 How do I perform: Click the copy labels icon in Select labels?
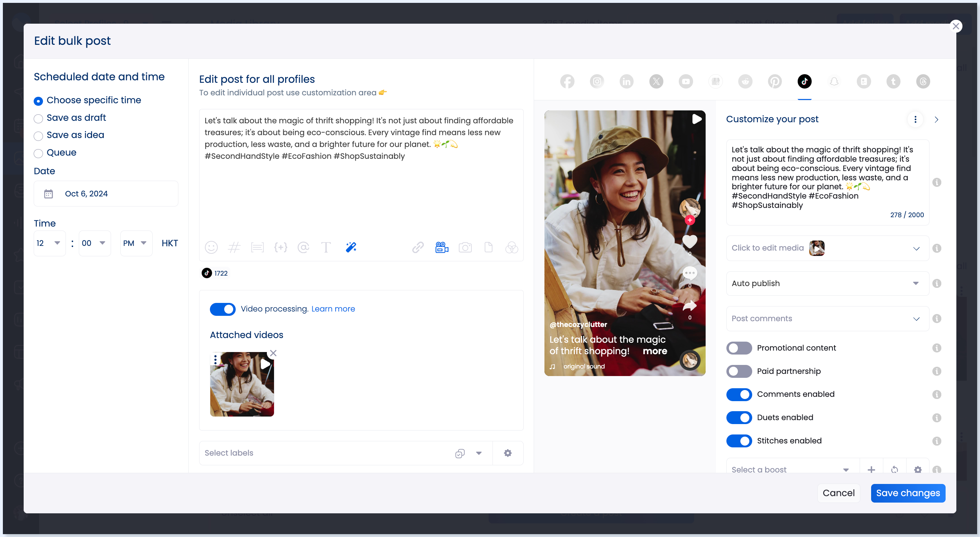pos(460,453)
